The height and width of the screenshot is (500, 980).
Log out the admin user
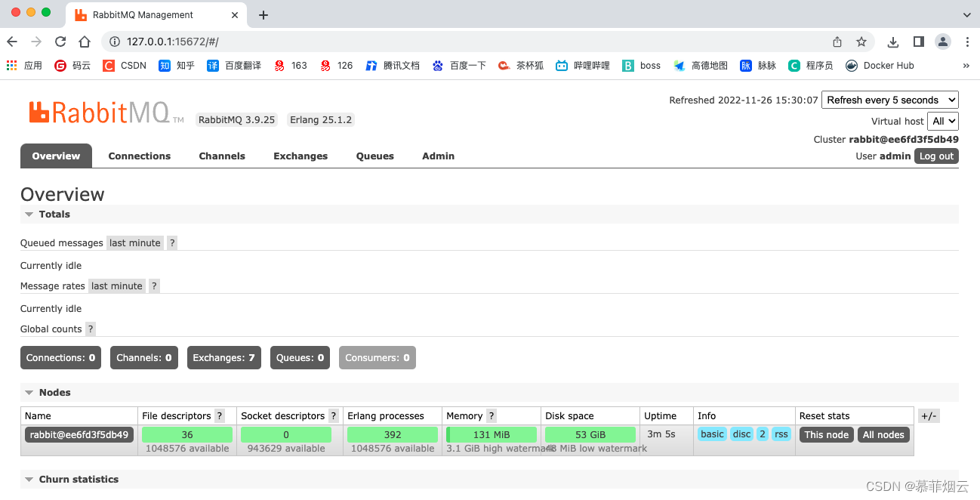point(936,156)
